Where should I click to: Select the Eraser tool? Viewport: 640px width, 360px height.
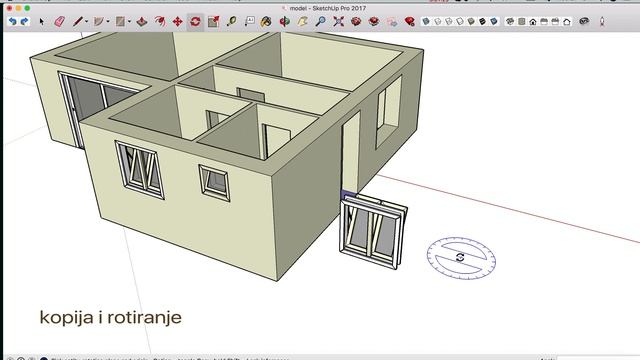[x=60, y=21]
